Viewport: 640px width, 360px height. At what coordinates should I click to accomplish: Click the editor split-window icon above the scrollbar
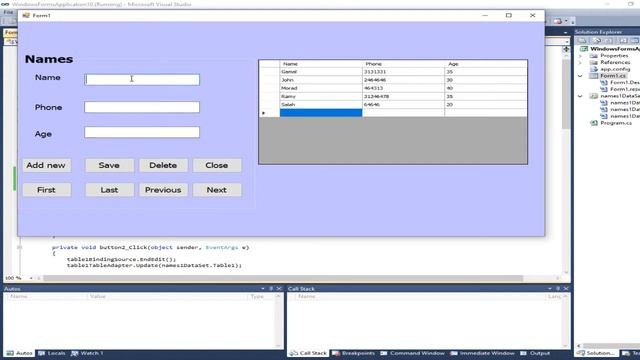click(x=566, y=49)
